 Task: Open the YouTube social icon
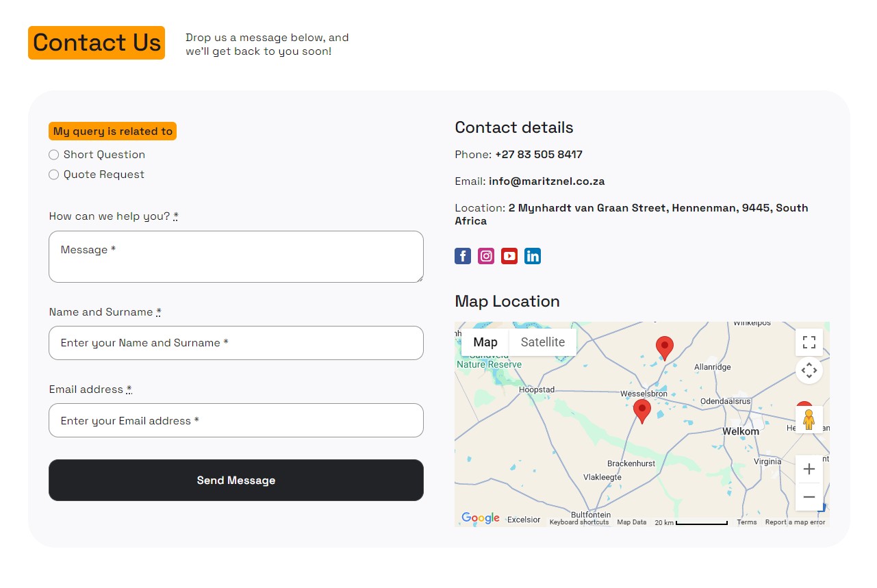(509, 256)
